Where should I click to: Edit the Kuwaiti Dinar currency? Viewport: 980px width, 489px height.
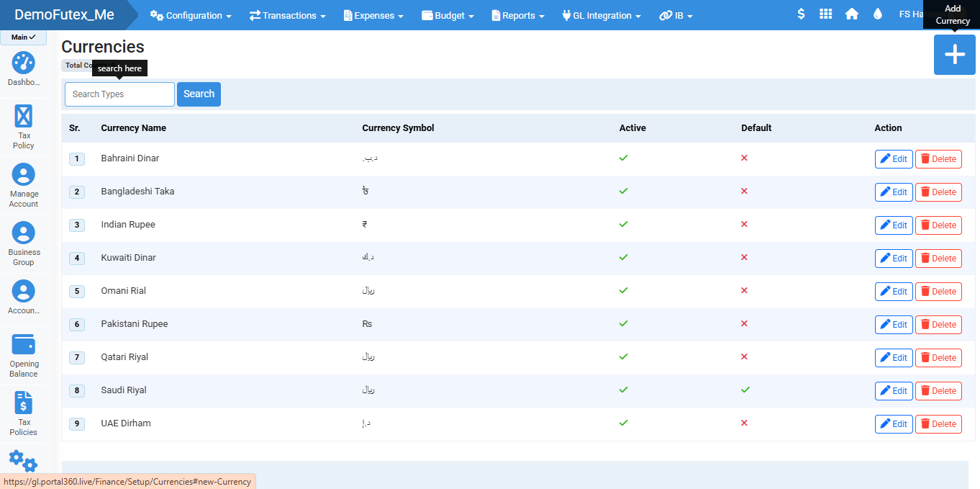[894, 259]
